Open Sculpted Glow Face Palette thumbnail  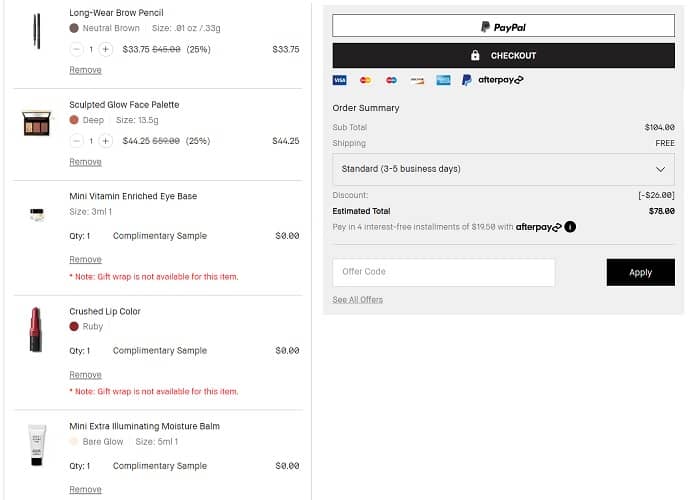click(x=35, y=123)
